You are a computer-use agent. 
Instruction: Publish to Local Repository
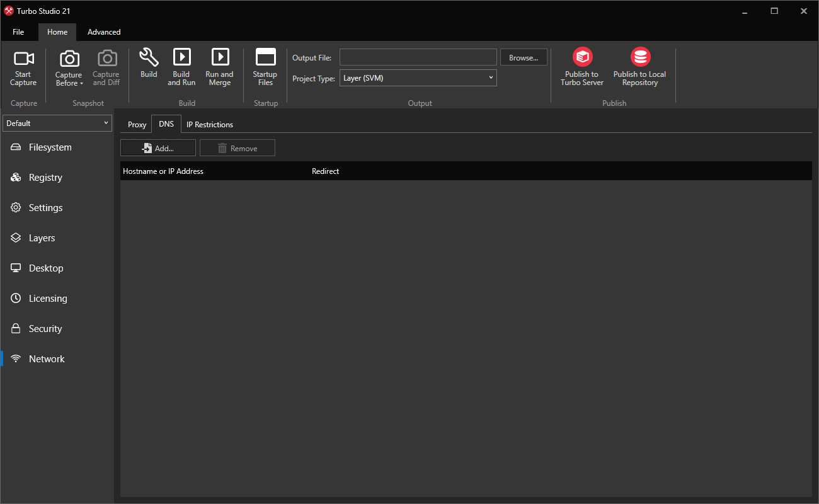coord(639,65)
